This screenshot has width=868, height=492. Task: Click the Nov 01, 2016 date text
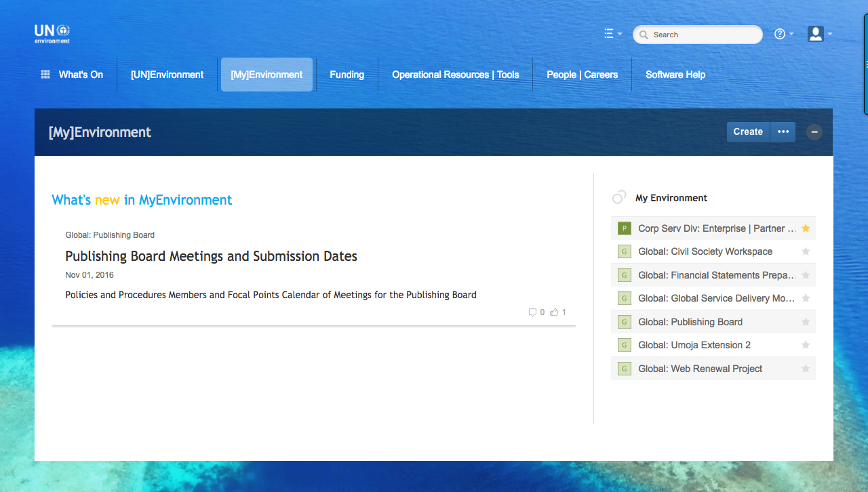pyautogui.click(x=90, y=275)
